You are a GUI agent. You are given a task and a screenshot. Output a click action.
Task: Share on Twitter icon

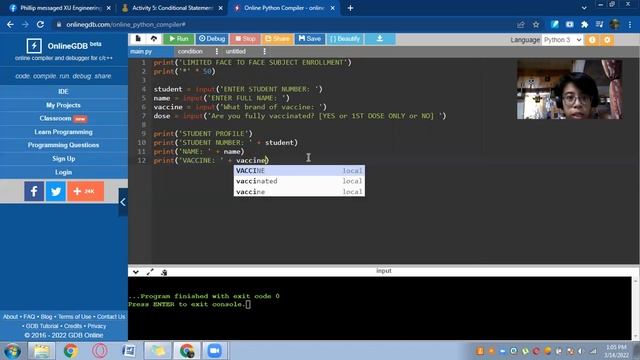click(x=56, y=191)
